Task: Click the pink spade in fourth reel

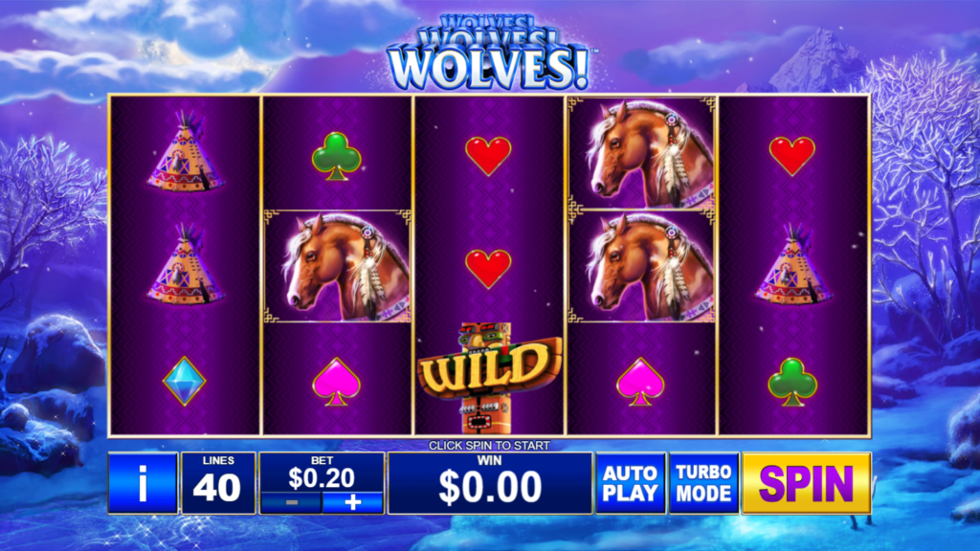Action: point(640,381)
